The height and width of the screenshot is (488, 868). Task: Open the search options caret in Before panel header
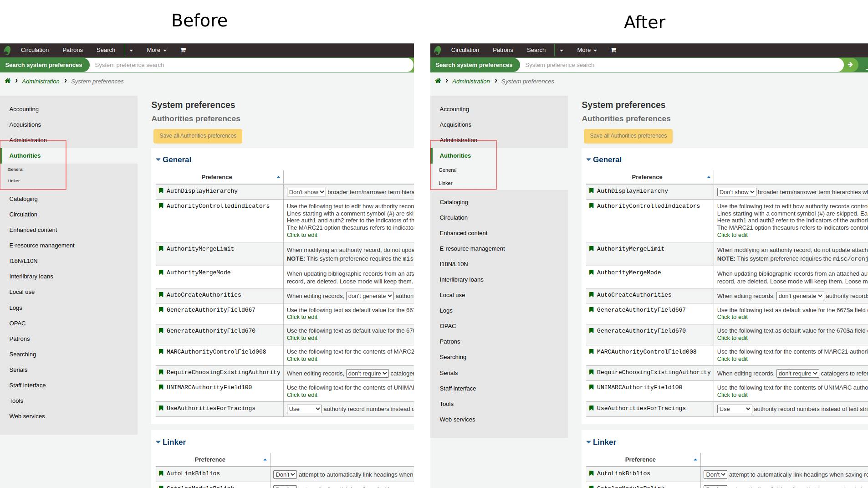point(131,50)
